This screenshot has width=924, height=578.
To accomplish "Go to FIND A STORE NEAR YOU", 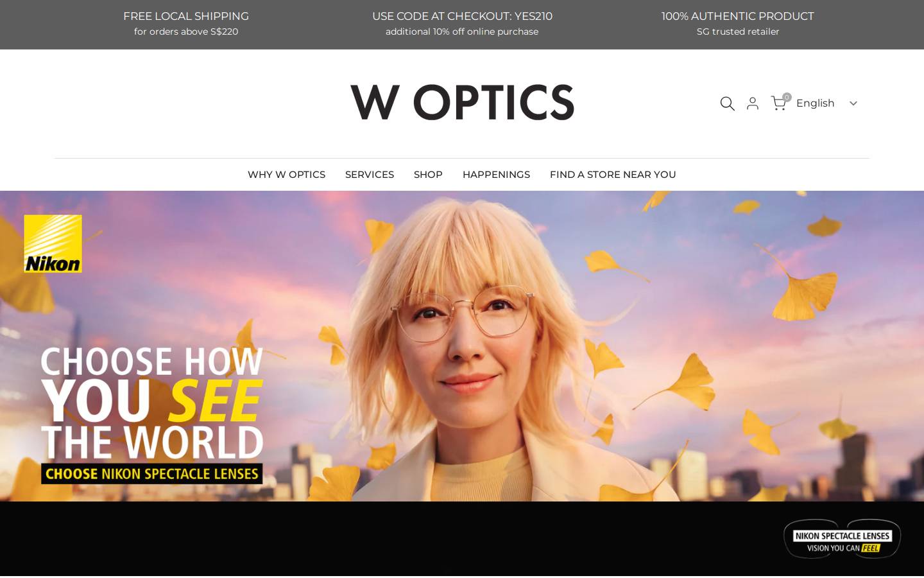I will pyautogui.click(x=613, y=175).
